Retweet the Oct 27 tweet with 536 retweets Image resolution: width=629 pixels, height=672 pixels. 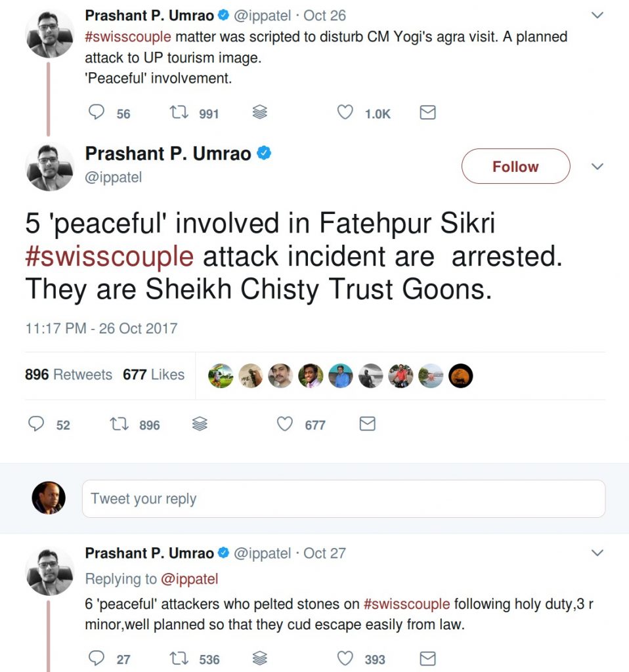click(178, 658)
